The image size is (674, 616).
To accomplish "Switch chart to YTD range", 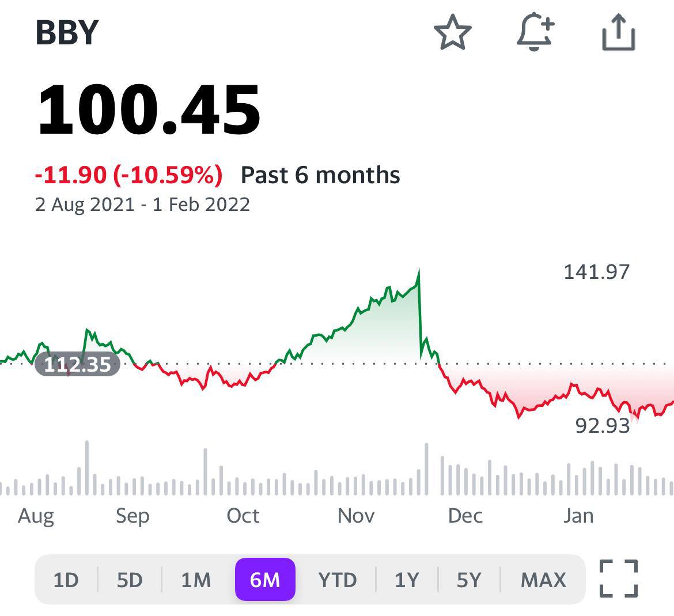I will pyautogui.click(x=338, y=580).
